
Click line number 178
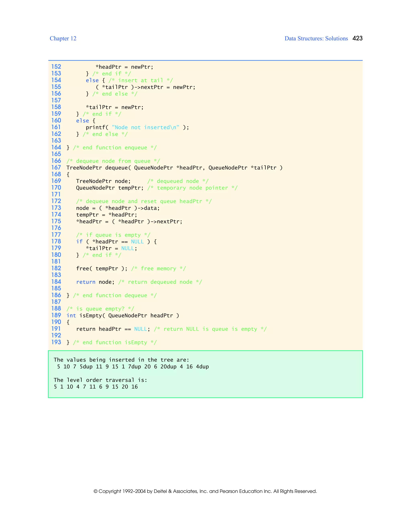[56, 241]
